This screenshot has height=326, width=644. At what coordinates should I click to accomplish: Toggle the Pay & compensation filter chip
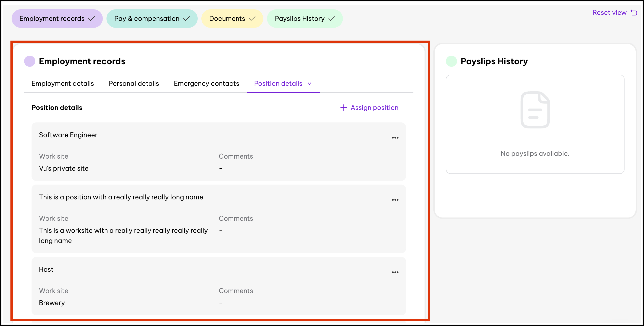pyautogui.click(x=152, y=19)
